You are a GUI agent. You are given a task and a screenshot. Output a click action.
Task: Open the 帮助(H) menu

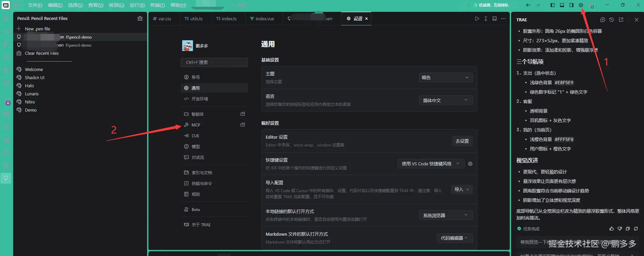point(178,5)
